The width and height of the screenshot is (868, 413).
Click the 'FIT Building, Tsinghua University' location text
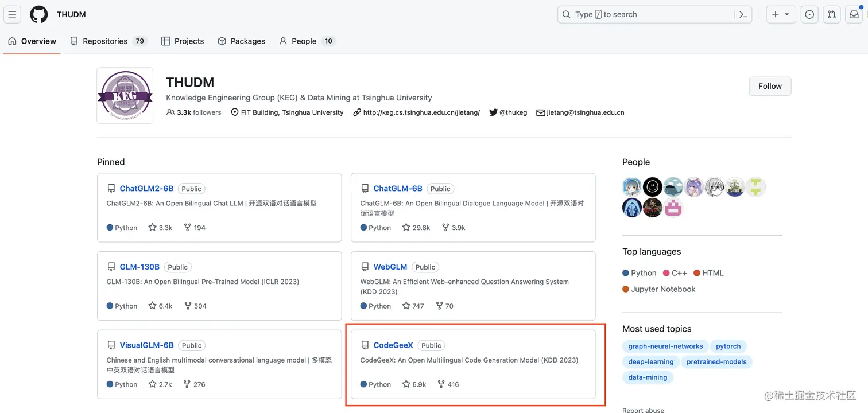292,112
